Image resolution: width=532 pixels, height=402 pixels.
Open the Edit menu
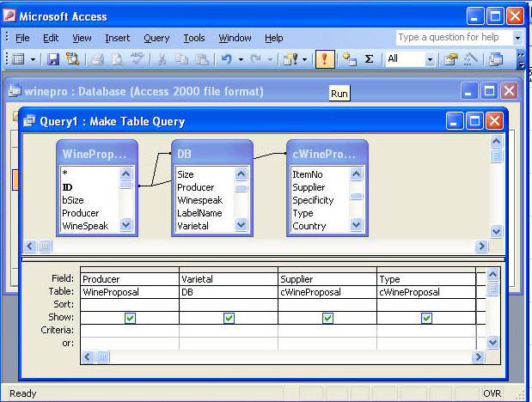click(51, 38)
